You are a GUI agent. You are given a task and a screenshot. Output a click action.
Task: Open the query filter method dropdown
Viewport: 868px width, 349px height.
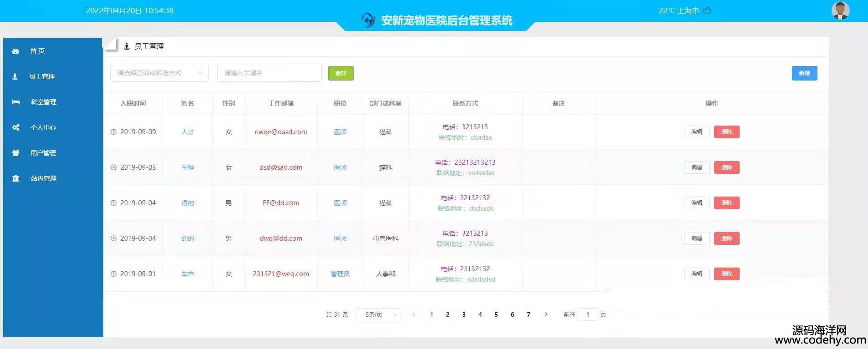click(159, 73)
